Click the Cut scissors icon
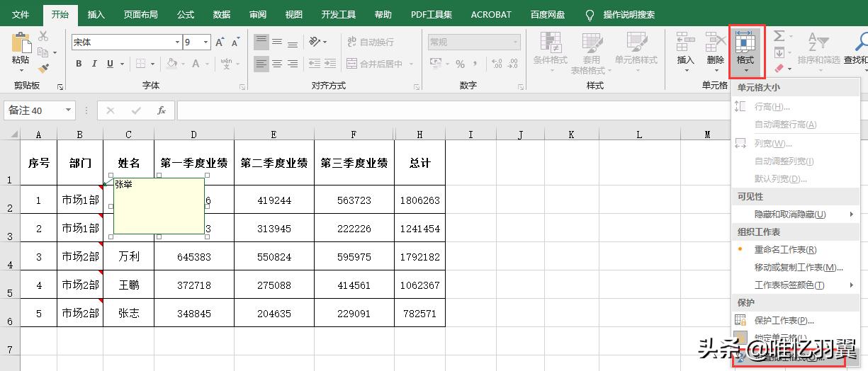Screen dimensions: 868x371 (43, 37)
